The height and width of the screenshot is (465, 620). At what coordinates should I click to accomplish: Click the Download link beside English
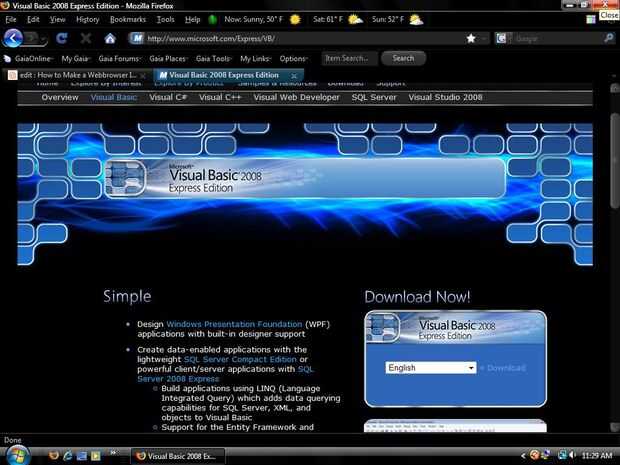click(x=506, y=368)
